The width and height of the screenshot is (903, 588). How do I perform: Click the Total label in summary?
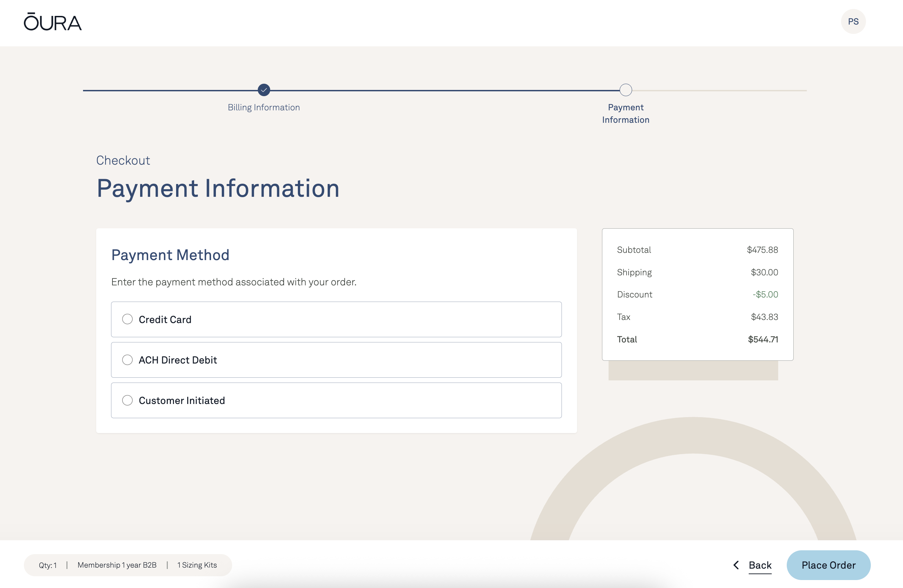[x=627, y=340]
